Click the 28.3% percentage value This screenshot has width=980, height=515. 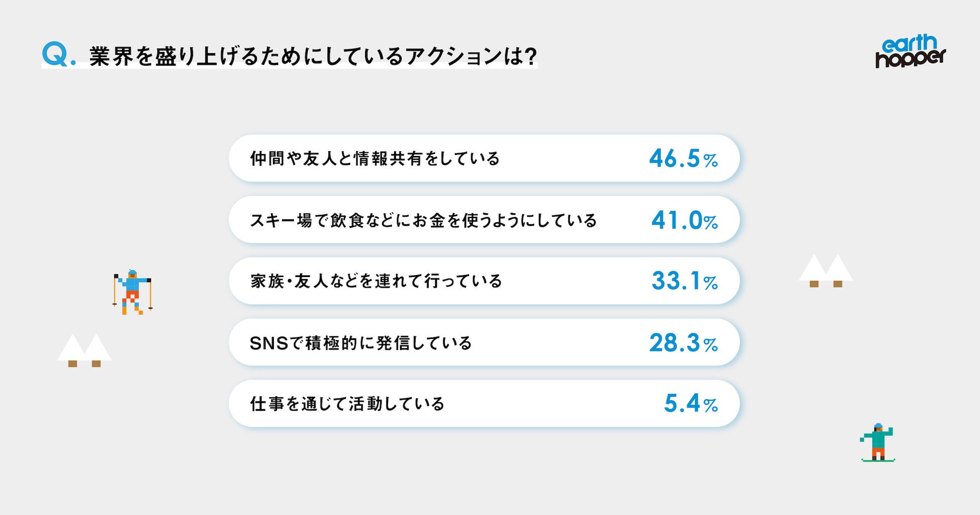click(683, 343)
